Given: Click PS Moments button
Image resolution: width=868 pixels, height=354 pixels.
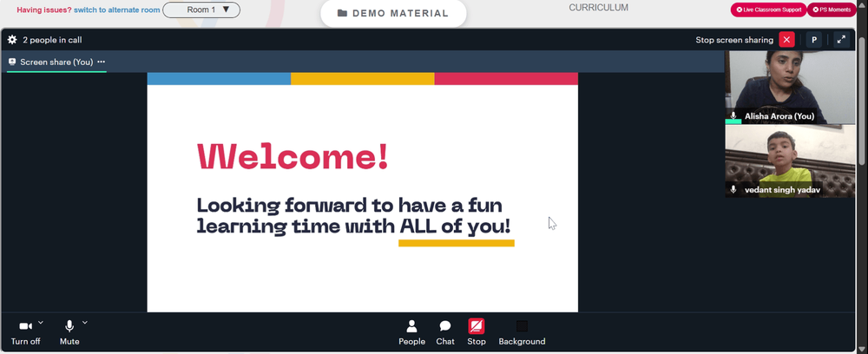Looking at the screenshot, I should pyautogui.click(x=832, y=10).
